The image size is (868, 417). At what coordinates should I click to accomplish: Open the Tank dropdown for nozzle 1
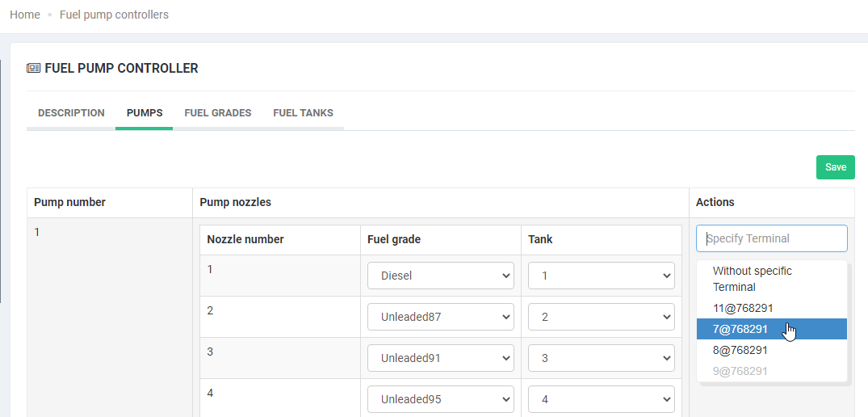pyautogui.click(x=601, y=276)
